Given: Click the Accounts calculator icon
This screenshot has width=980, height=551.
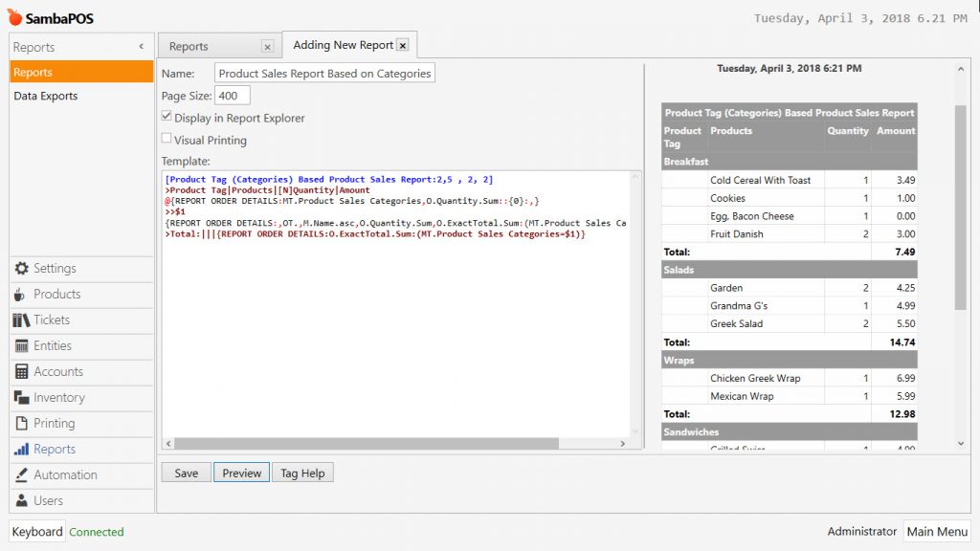Looking at the screenshot, I should pos(22,372).
